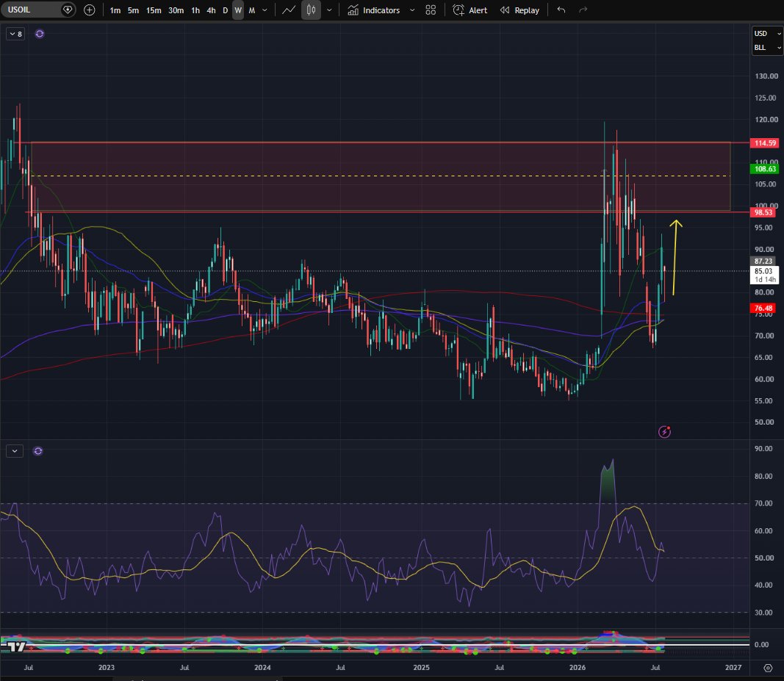Start bar Replay mode
The height and width of the screenshot is (681, 784).
pos(519,10)
